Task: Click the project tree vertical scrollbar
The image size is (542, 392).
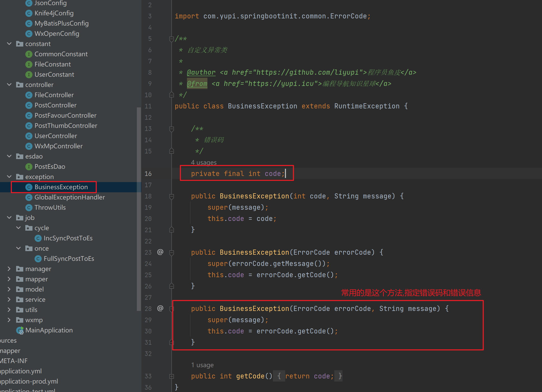Action: click(139, 209)
